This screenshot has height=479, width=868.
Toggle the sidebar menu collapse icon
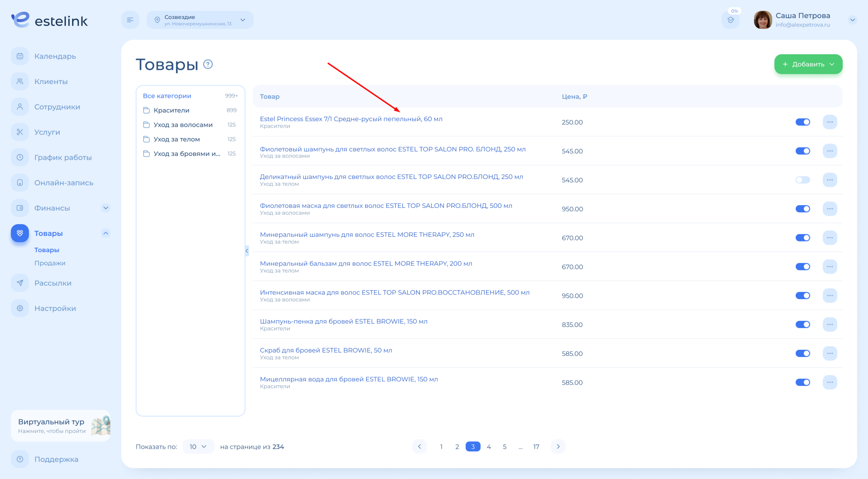tap(130, 20)
